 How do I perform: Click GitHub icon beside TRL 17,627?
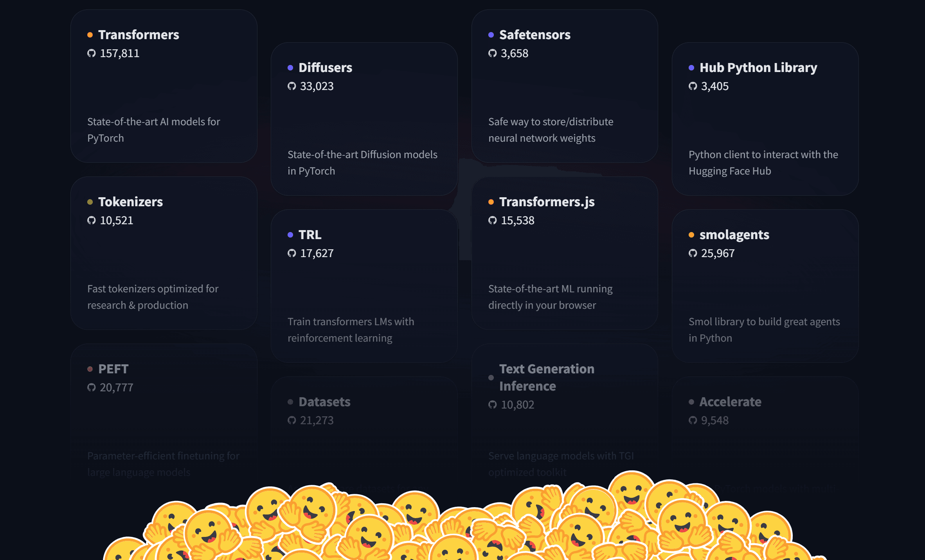[292, 253]
